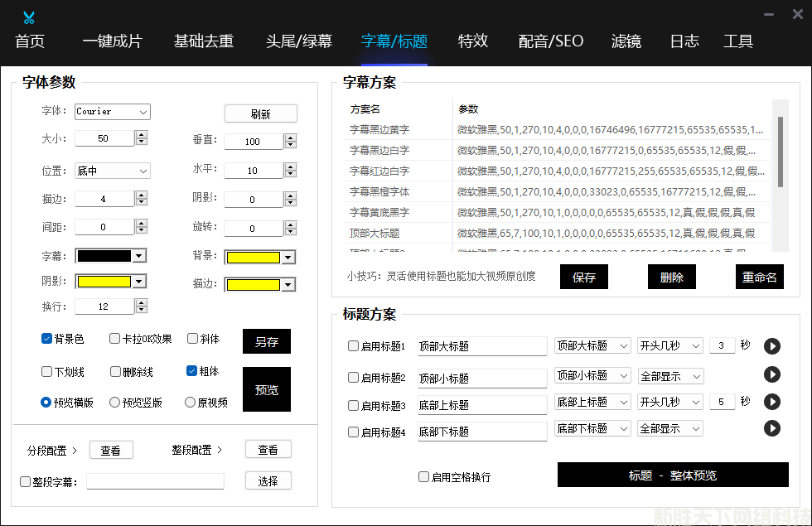Screen dimensions: 812x526
Task: Increase the 大小 font size stepper
Action: [142, 135]
